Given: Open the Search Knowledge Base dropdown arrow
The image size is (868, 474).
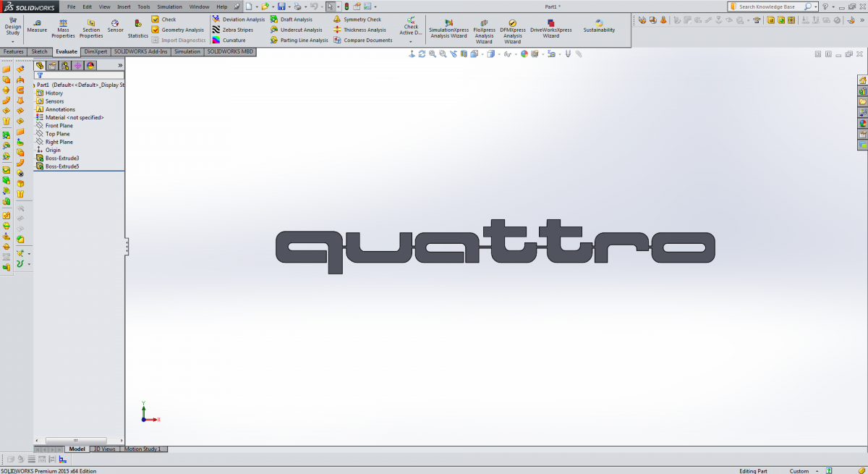Looking at the screenshot, I should 815,7.
